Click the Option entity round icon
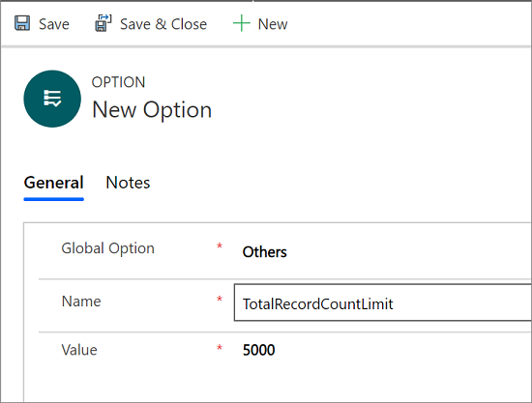The height and width of the screenshot is (403, 532). coord(52,99)
